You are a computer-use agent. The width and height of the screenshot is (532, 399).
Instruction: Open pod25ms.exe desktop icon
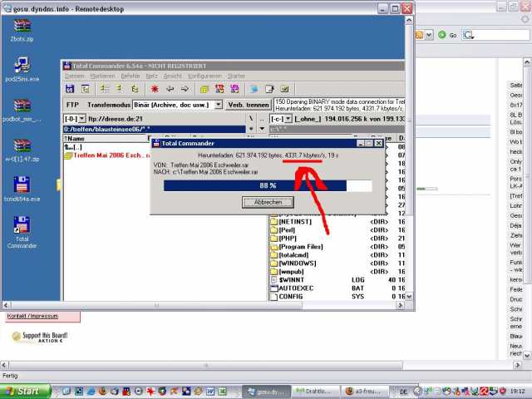[22, 70]
